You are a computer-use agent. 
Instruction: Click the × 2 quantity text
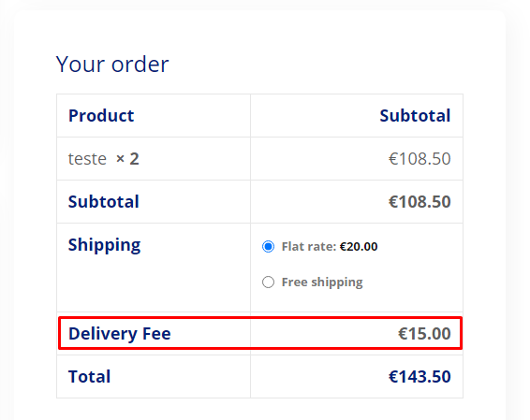127,159
